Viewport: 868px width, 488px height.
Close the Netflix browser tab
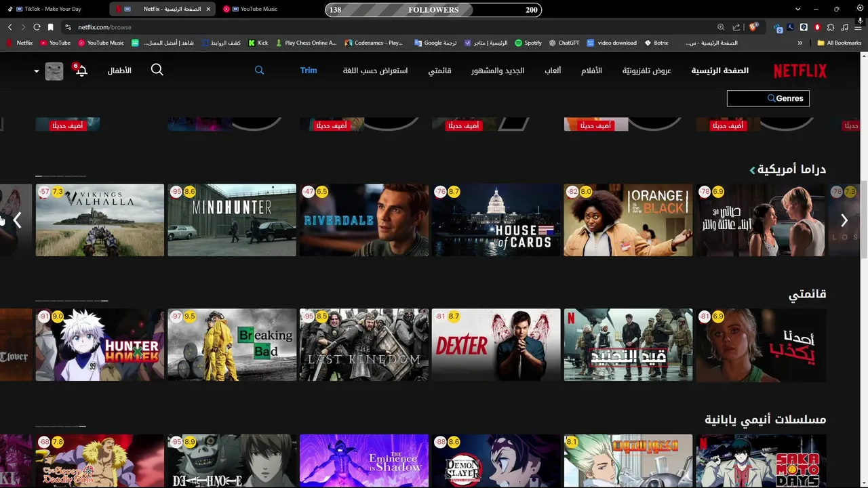pyautogui.click(x=208, y=9)
